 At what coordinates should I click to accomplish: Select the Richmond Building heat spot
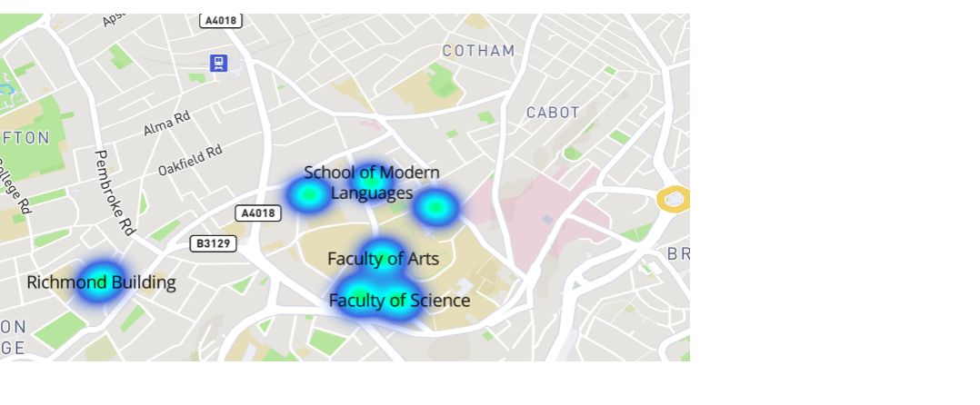point(100,282)
